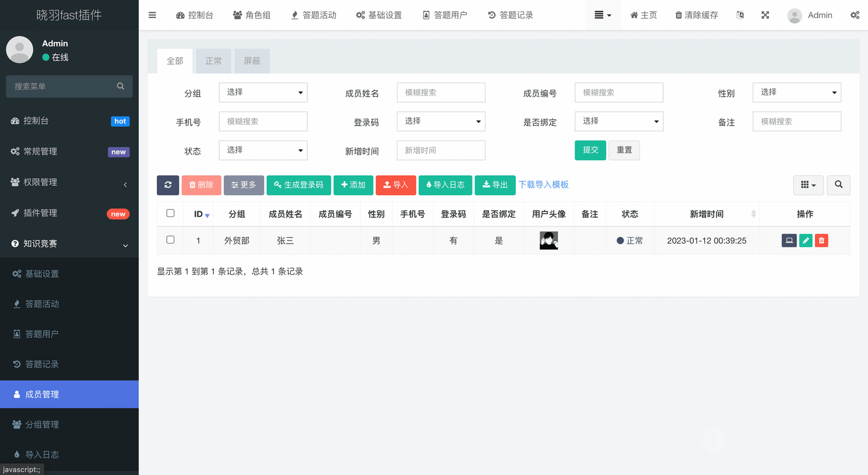Toggle the sidebar hamburger menu icon

[152, 15]
